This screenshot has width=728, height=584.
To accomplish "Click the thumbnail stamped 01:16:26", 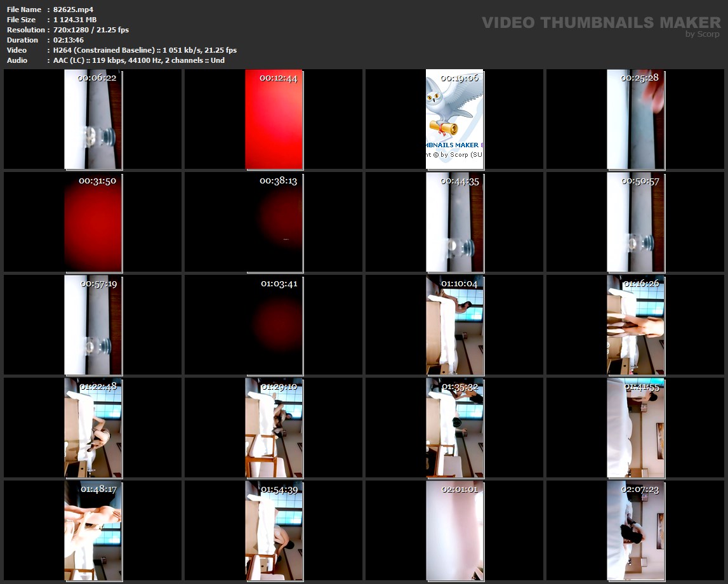I will [635, 325].
